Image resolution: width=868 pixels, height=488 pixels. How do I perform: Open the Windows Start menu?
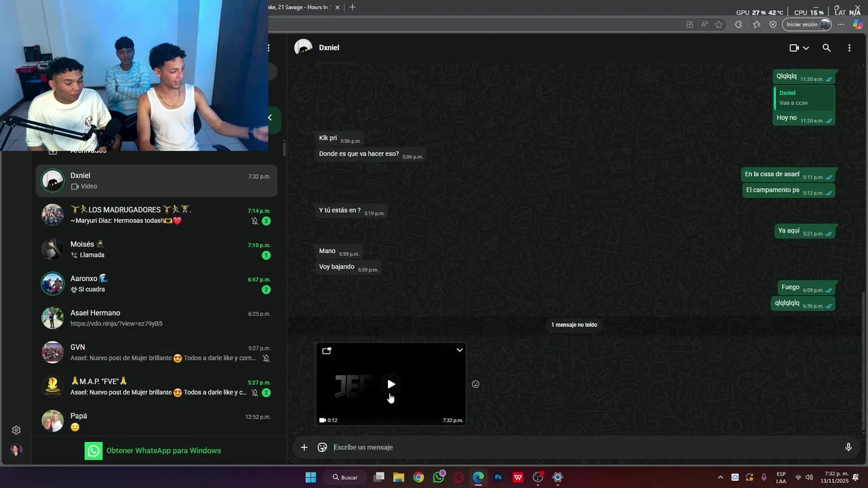(311, 477)
